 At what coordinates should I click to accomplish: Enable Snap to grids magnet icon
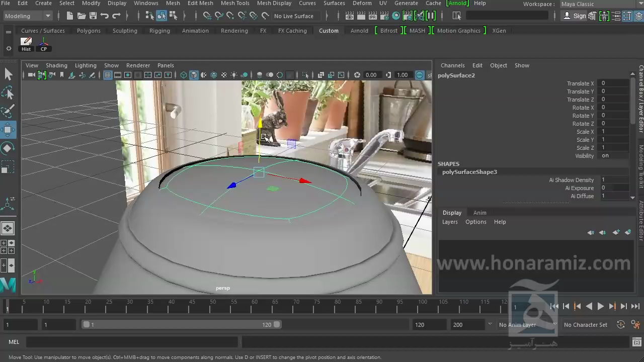(x=207, y=16)
